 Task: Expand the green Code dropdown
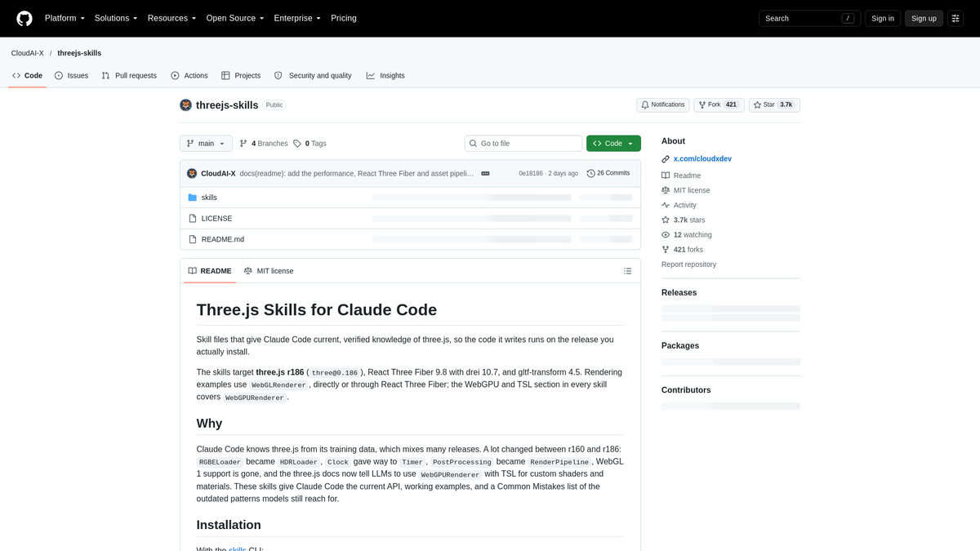point(613,144)
